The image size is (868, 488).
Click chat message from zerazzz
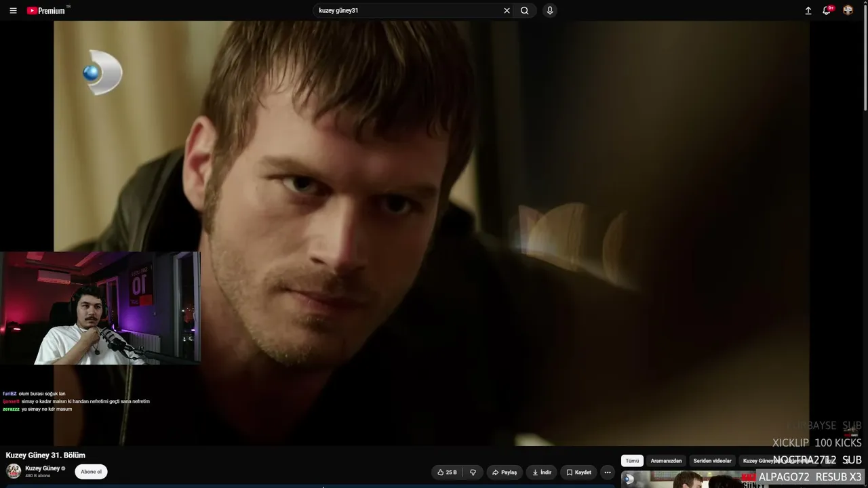37,409
